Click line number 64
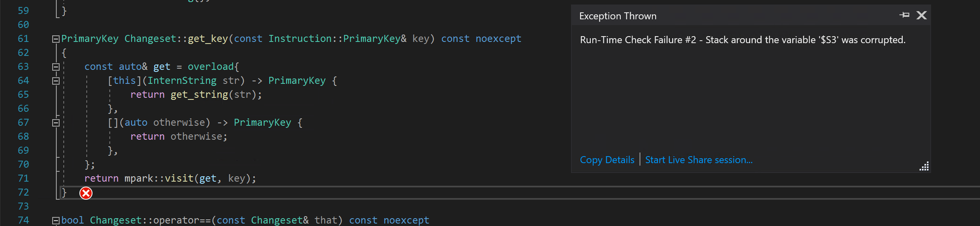This screenshot has width=980, height=226. pyautogui.click(x=23, y=81)
